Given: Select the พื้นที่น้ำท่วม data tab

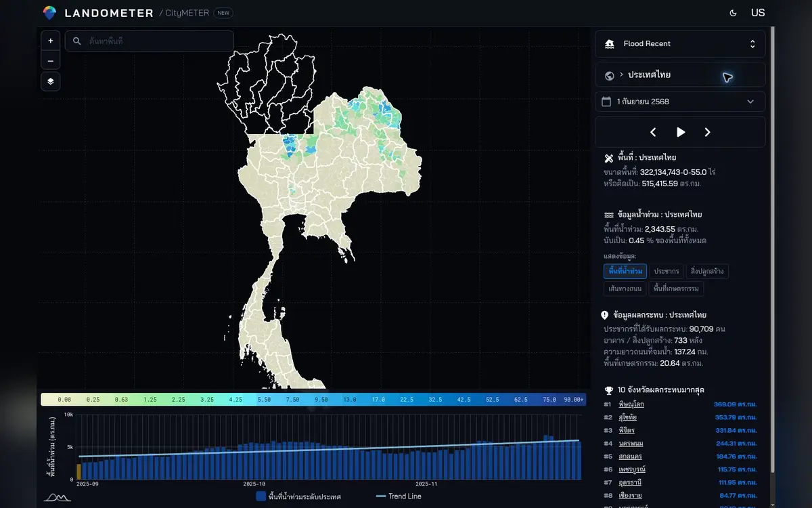Looking at the screenshot, I should pos(625,271).
